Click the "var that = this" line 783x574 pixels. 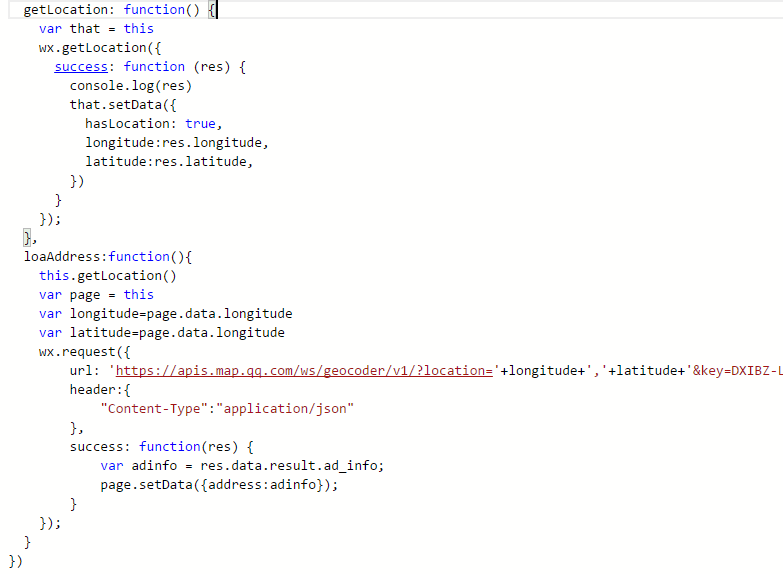tap(96, 28)
